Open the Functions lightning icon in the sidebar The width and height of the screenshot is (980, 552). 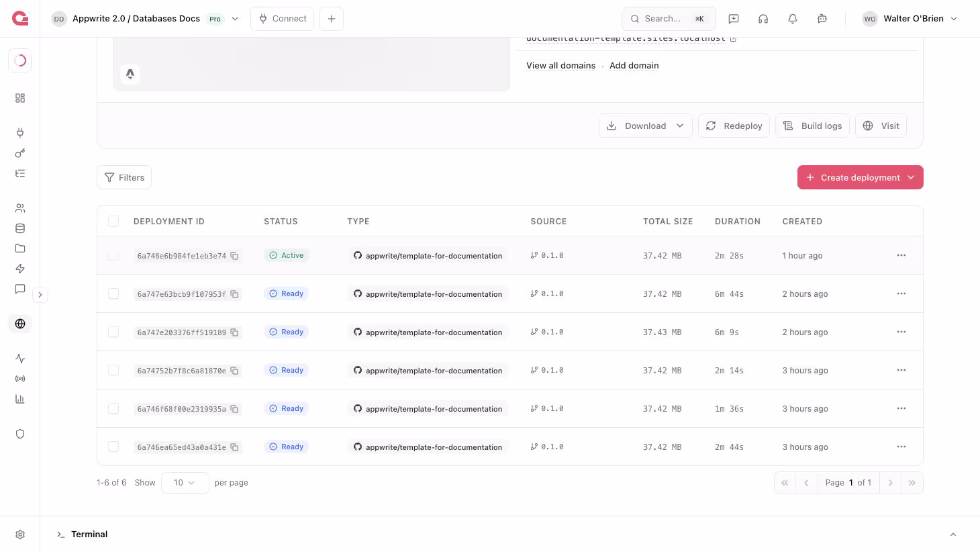coord(20,269)
